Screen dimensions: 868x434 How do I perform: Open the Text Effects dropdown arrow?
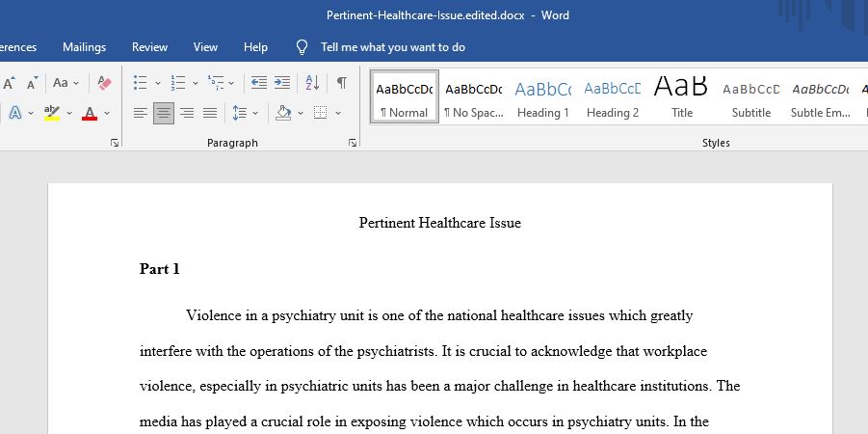(31, 114)
